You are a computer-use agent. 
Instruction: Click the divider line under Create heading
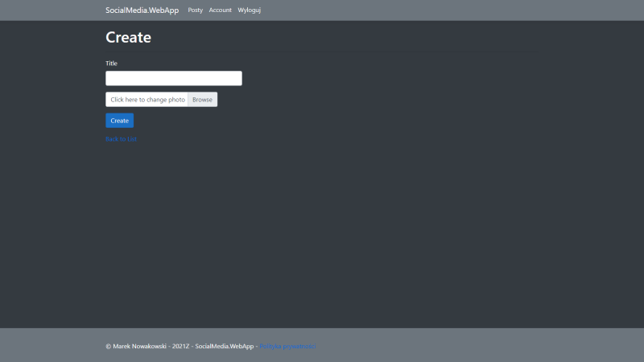point(322,52)
